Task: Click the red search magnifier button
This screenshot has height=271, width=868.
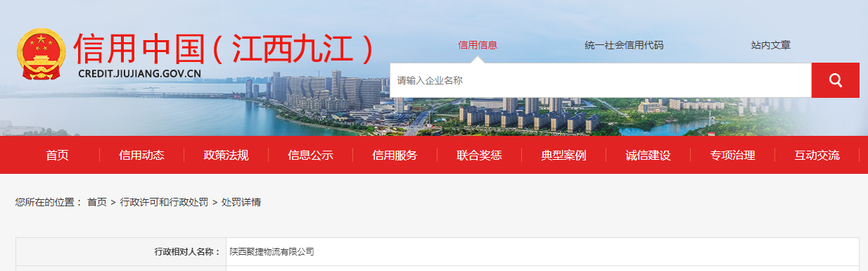Action: point(835,80)
